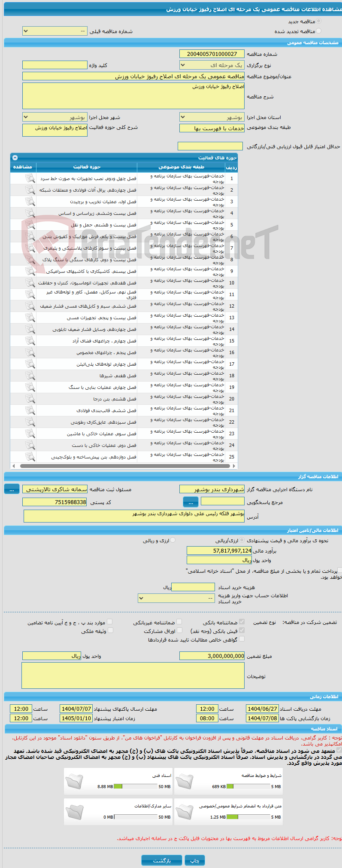Open view icon for activity row 22
This screenshot has width=342, height=868.
(30, 422)
